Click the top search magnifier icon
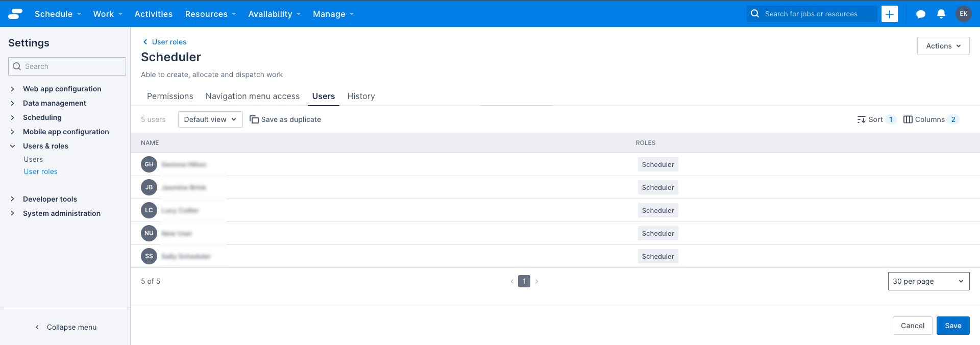The image size is (980, 345). (755, 14)
